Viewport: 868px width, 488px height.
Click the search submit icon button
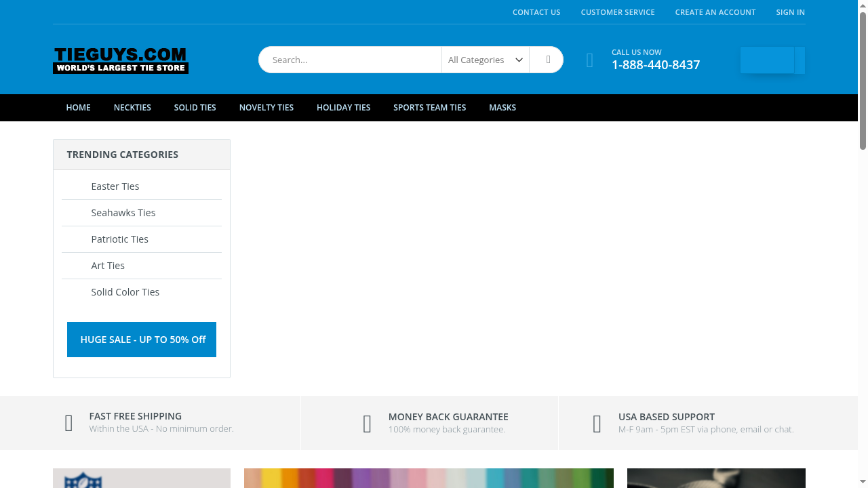[547, 60]
